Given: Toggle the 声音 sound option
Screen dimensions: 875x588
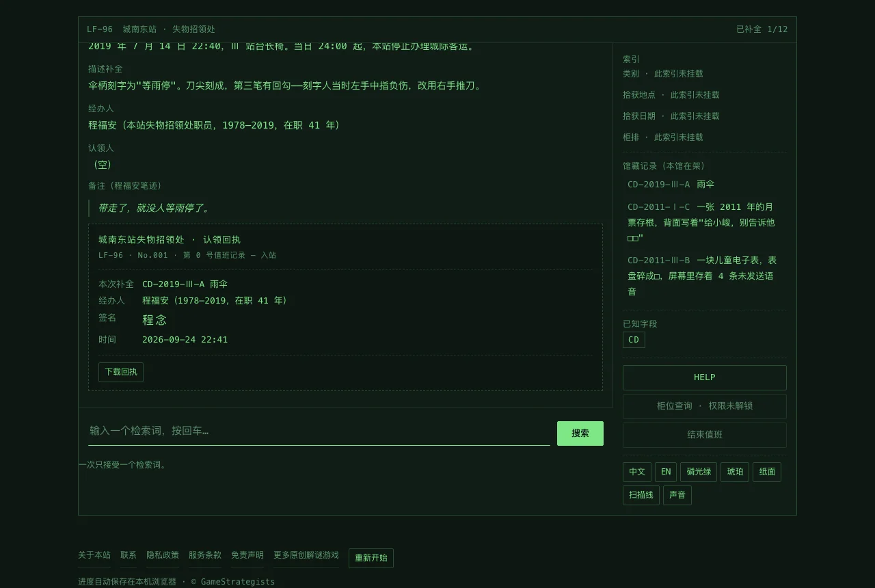Looking at the screenshot, I should 677,495.
